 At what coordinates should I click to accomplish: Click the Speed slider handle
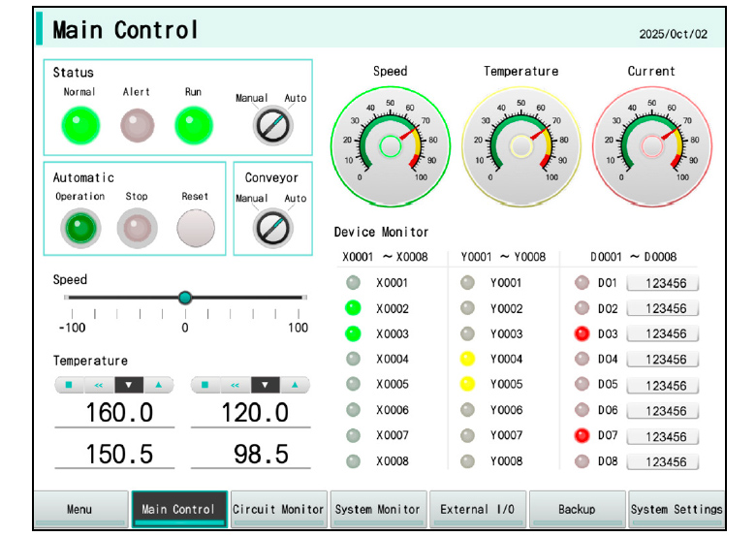pos(185,298)
